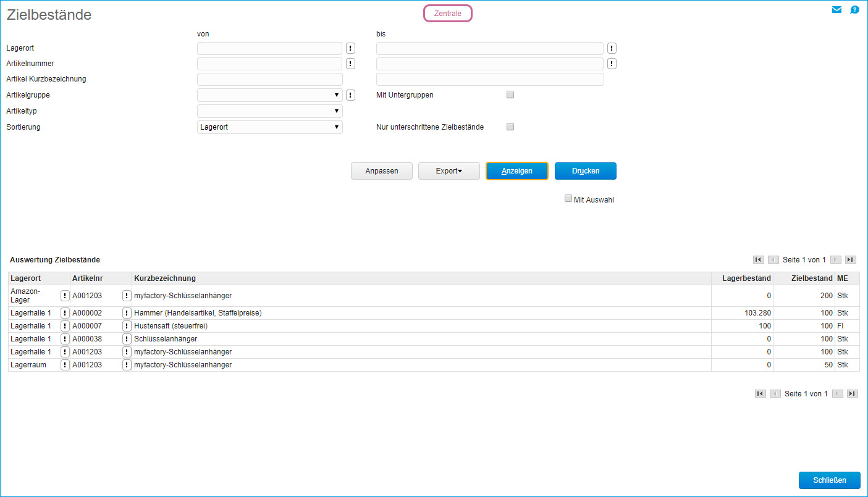868x497 pixels.
Task: Open lookup icon next to Artikelgruppe dropdown
Action: (350, 95)
